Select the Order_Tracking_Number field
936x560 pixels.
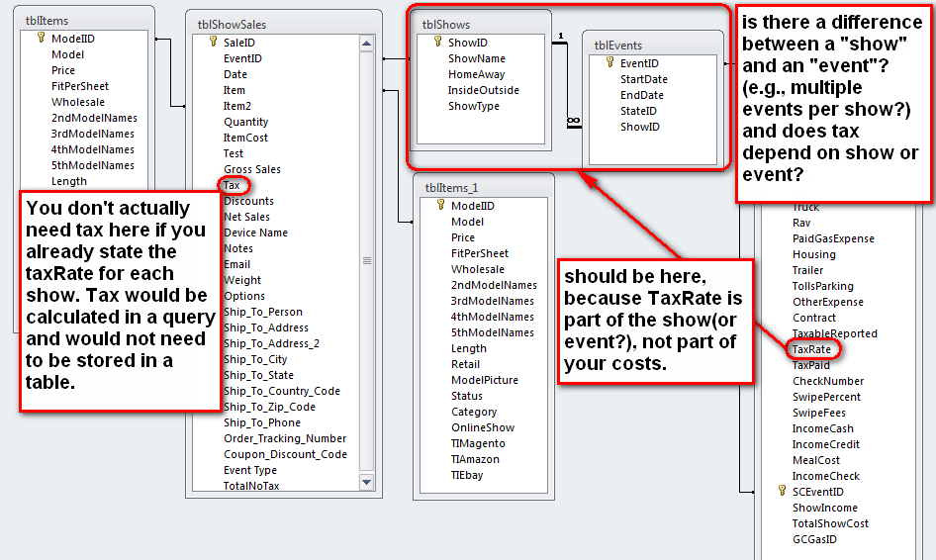coord(285,438)
